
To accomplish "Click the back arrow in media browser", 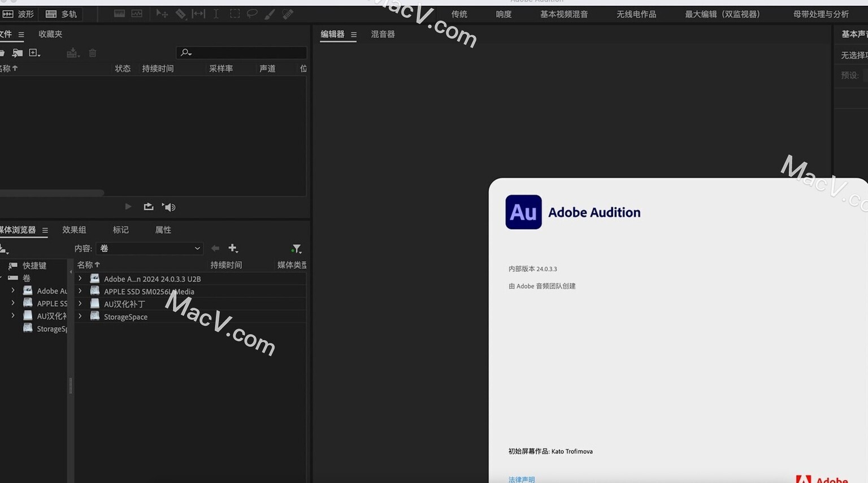I will tap(215, 248).
